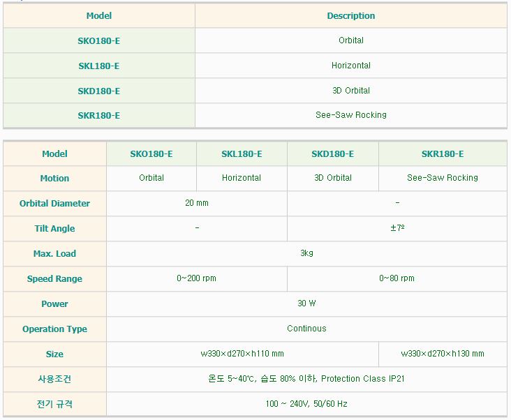Click the 0~200 rpm speed range cell
The image size is (511, 420).
click(x=197, y=278)
